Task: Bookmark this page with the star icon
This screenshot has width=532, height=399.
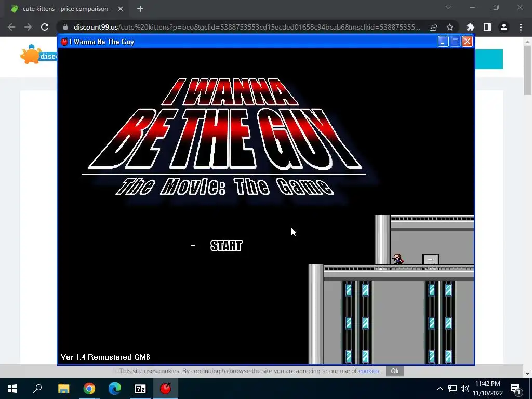Action: (450, 27)
